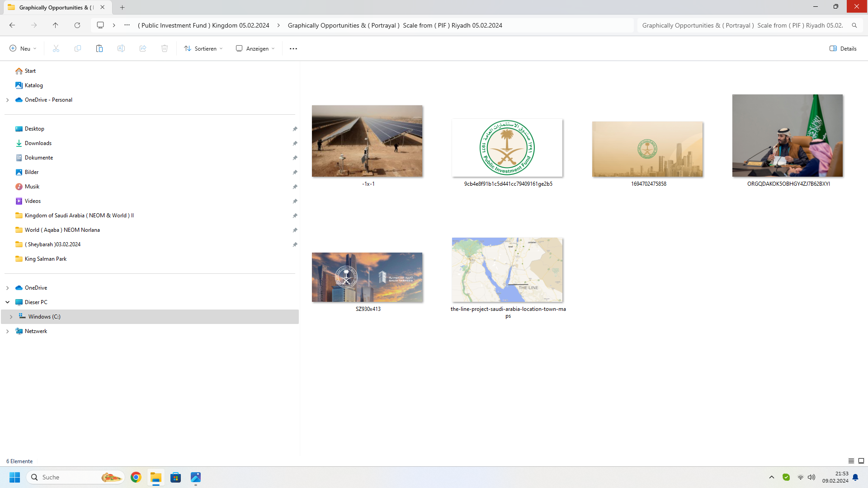Close the current Explorer tab
The image size is (868, 488).
[x=103, y=7]
